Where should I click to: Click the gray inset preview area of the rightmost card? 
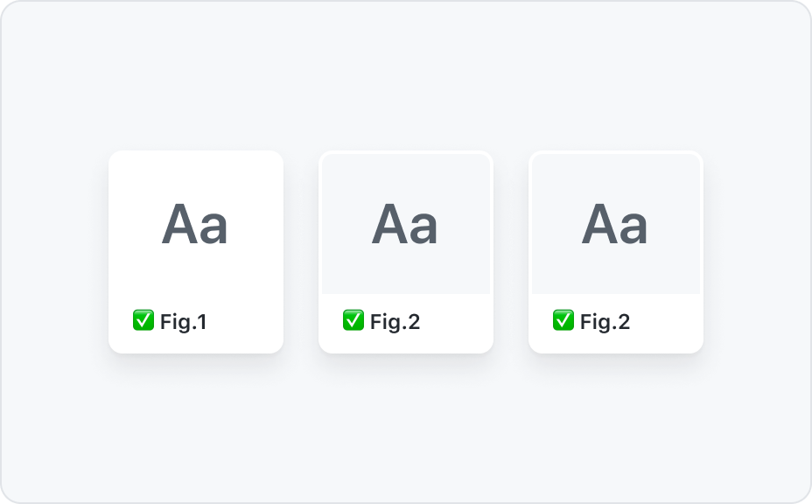(616, 269)
